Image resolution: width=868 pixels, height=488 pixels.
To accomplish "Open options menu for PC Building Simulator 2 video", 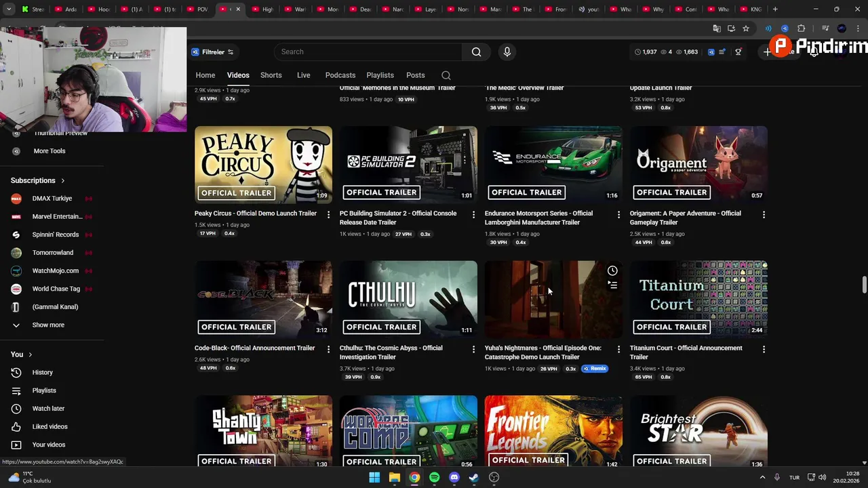I will [473, 214].
